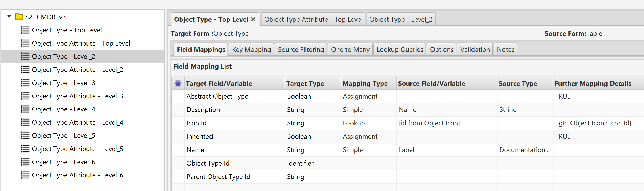Click list icon beside Object Type Attribute - Level_5
Image resolution: width=644 pixels, height=191 pixels.
(x=25, y=149)
